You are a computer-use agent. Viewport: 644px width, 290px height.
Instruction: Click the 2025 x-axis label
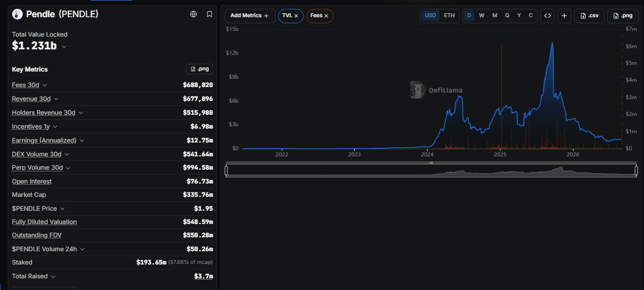point(500,155)
